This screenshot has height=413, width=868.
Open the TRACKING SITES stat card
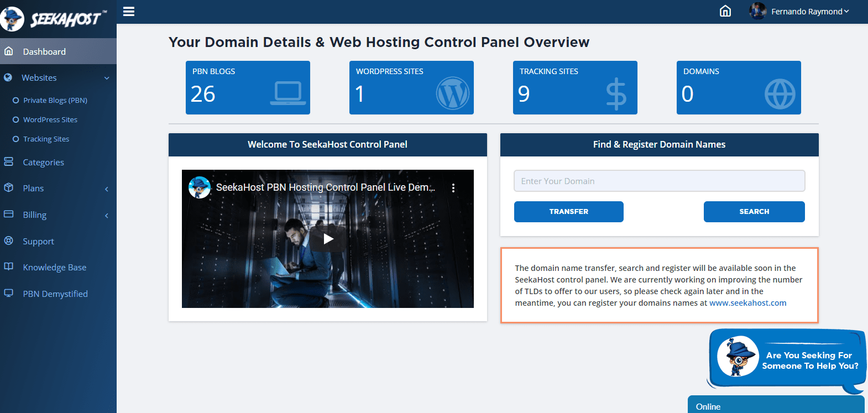575,87
